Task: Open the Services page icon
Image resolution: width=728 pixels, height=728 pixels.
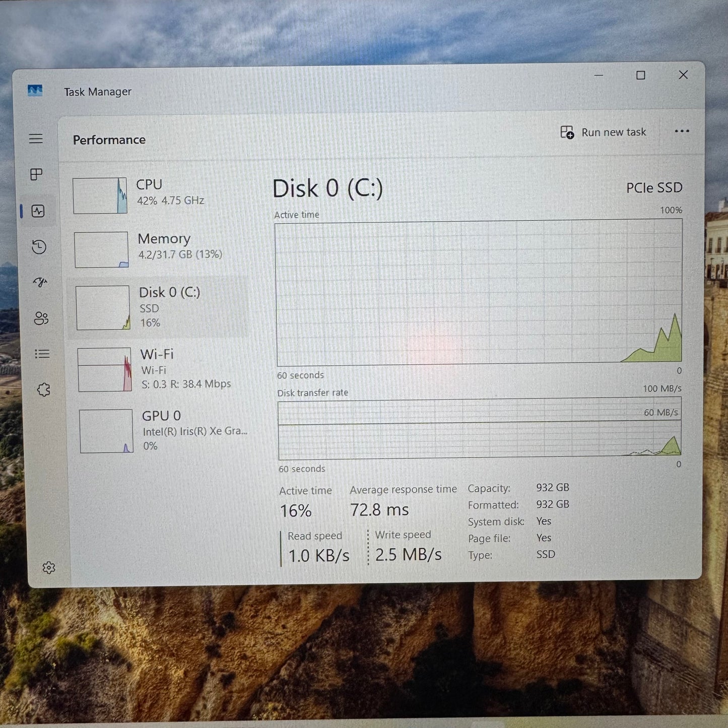Action: pyautogui.click(x=44, y=389)
